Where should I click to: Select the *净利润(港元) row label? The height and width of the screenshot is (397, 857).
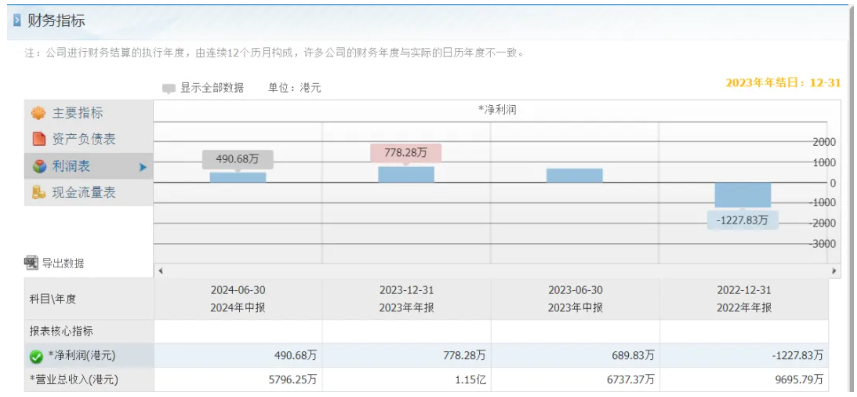pyautogui.click(x=82, y=356)
